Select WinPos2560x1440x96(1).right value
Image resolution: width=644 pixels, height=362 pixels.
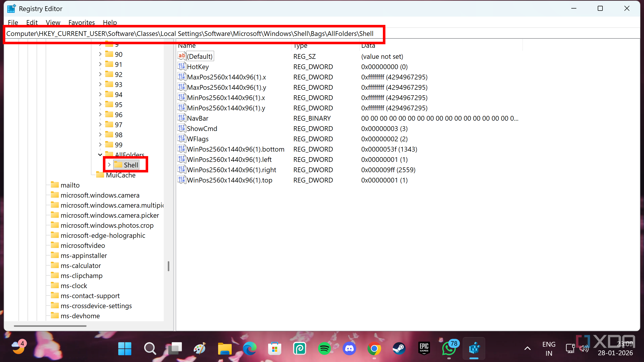[x=231, y=170]
